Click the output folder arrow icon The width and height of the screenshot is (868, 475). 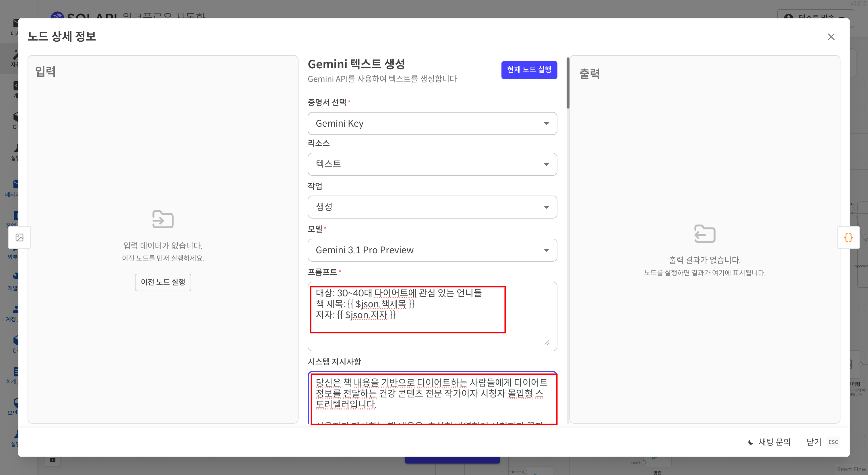(x=705, y=234)
